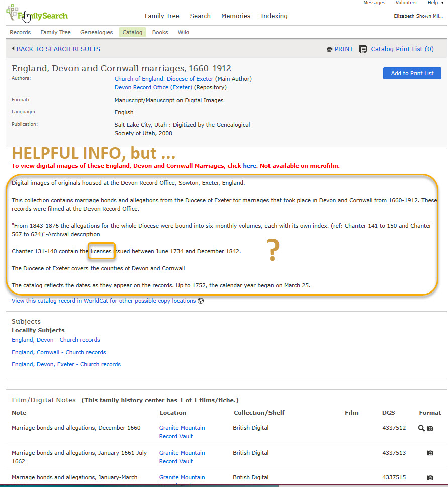Click the Add to Print List button
Image resolution: width=448 pixels, height=487 pixels.
click(x=412, y=73)
